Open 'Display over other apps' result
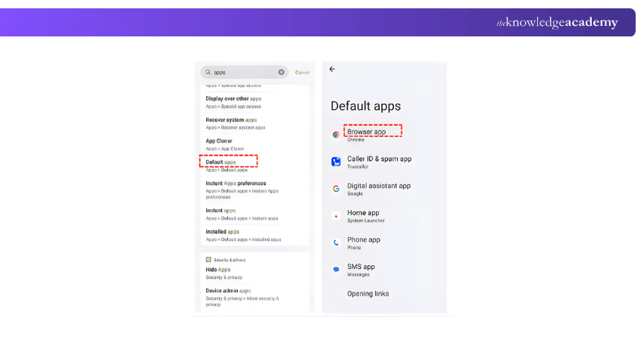The height and width of the screenshot is (341, 644). (255, 102)
